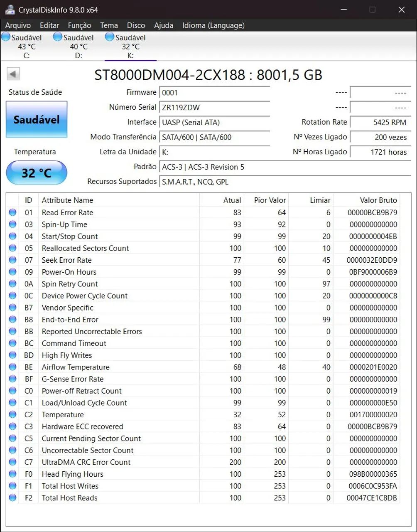Click raw value 00047CE1C8DB
This screenshot has width=417, height=532.
click(372, 498)
